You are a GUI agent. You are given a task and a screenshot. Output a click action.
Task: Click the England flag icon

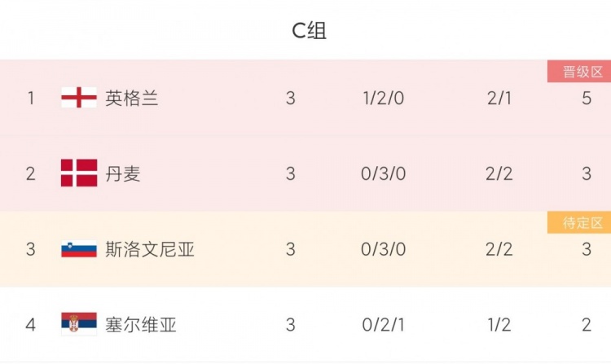79,98
